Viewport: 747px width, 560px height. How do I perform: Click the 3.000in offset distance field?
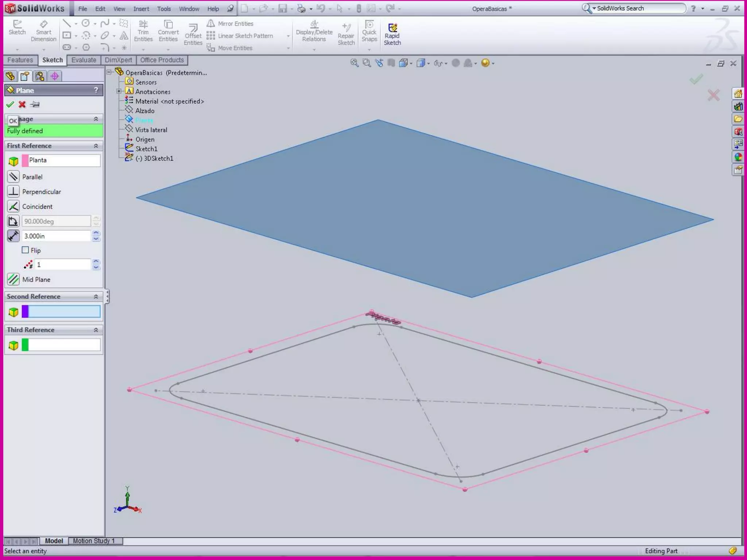pyautogui.click(x=56, y=236)
